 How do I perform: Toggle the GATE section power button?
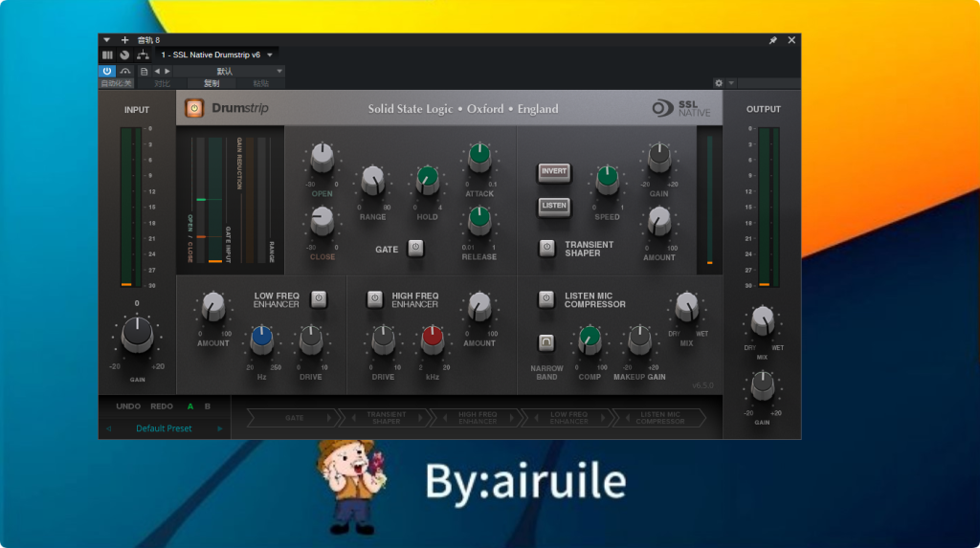[415, 248]
